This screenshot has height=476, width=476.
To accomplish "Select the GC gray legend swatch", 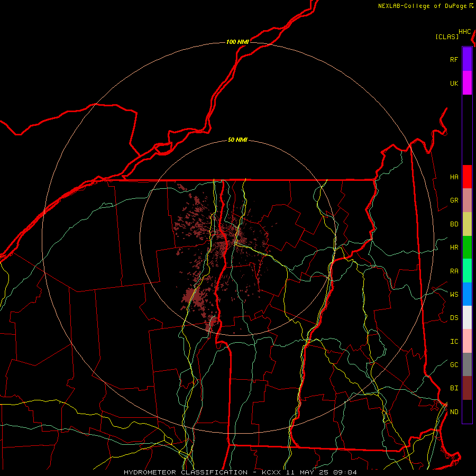I will (x=467, y=364).
